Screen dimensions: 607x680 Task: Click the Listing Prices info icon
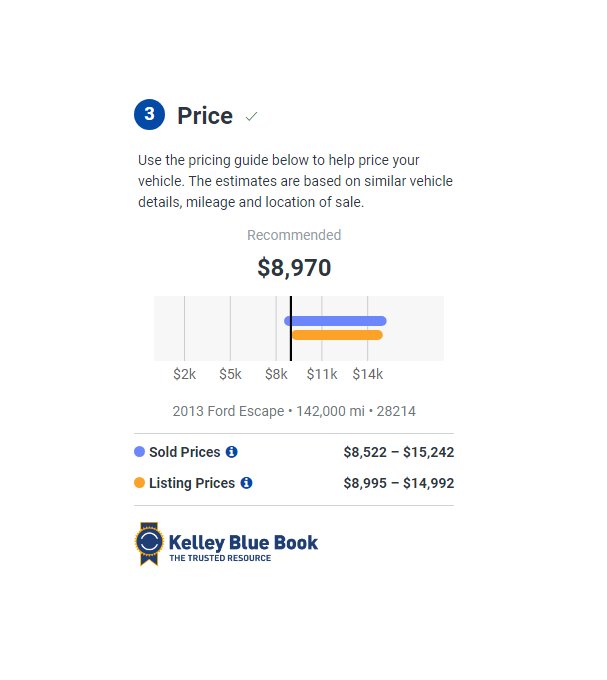pos(246,483)
